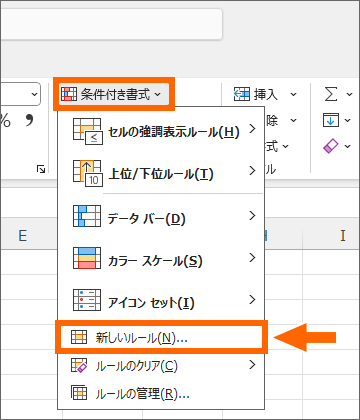Open 上位/下位ルール(T) submenu
Image resolution: width=360 pixels, height=420 pixels.
161,173
